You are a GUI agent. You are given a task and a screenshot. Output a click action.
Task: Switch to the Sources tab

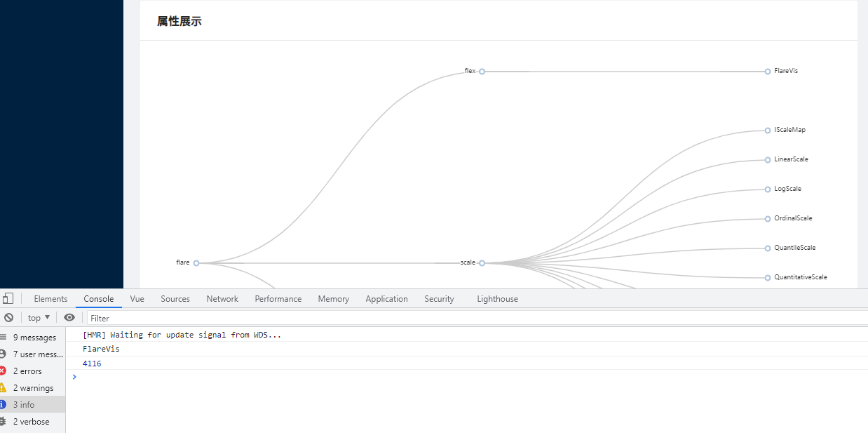[175, 299]
